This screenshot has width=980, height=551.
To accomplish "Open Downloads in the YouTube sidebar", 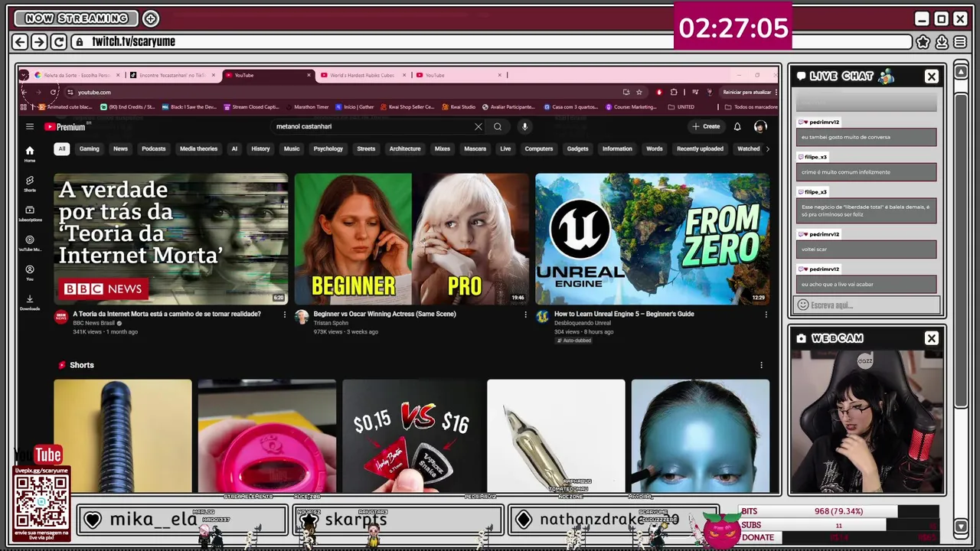I will click(29, 302).
